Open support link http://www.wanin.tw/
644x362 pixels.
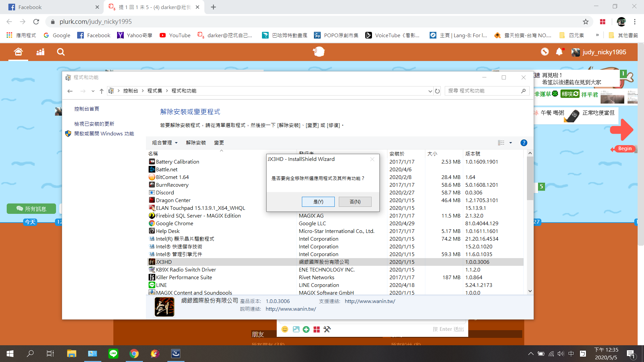(370, 301)
